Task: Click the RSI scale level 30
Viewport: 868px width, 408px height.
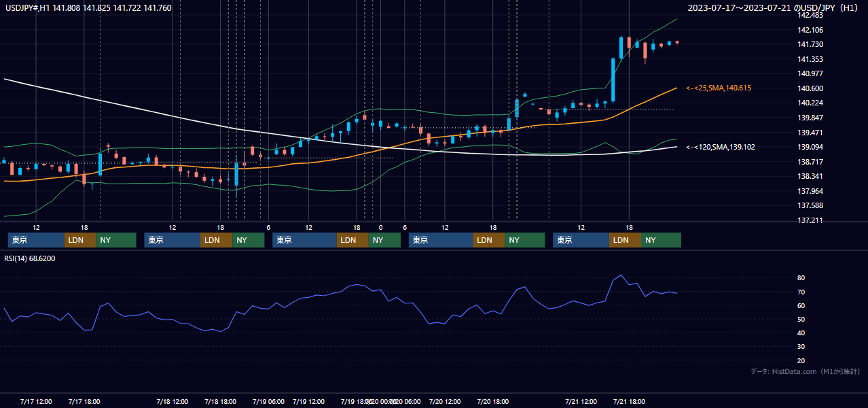Action: [801, 347]
